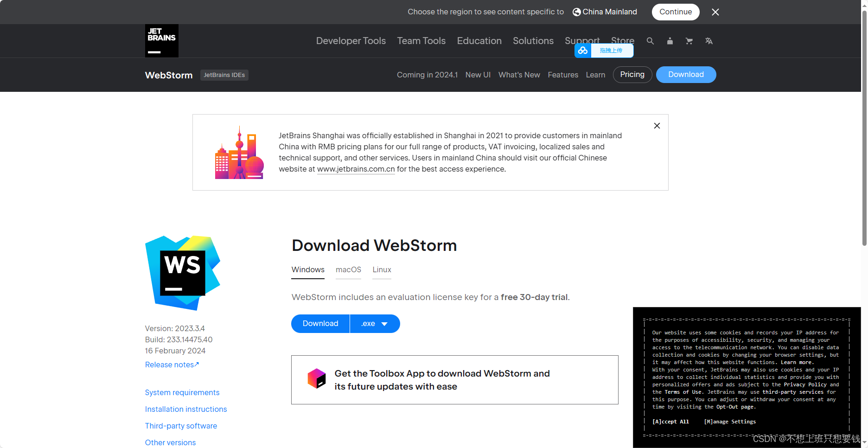Open What's New page
The image size is (868, 448).
coord(519,75)
